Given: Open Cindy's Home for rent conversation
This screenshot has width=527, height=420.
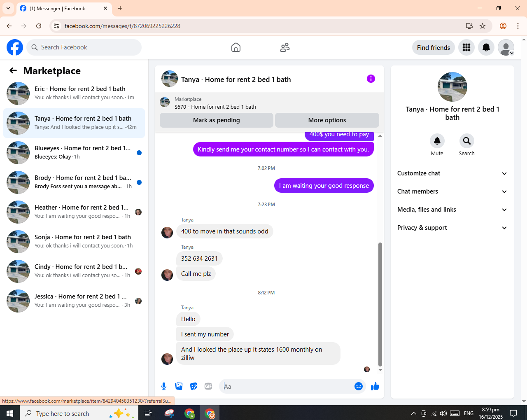Looking at the screenshot, I should point(74,271).
